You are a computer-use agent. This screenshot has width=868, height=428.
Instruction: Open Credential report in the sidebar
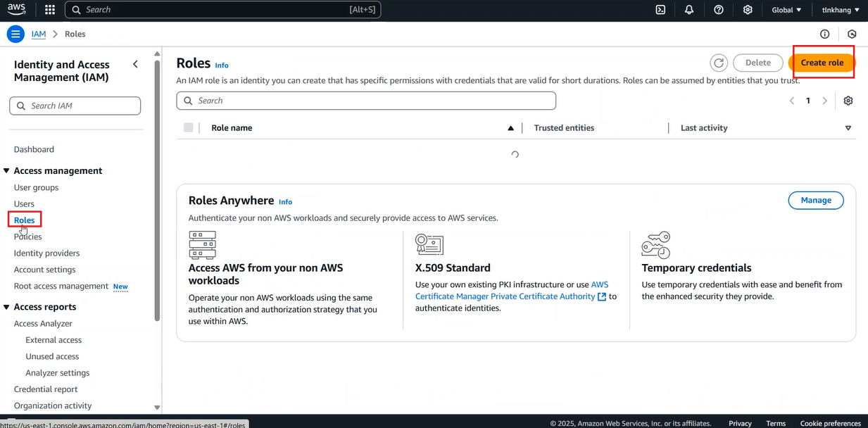(46, 389)
